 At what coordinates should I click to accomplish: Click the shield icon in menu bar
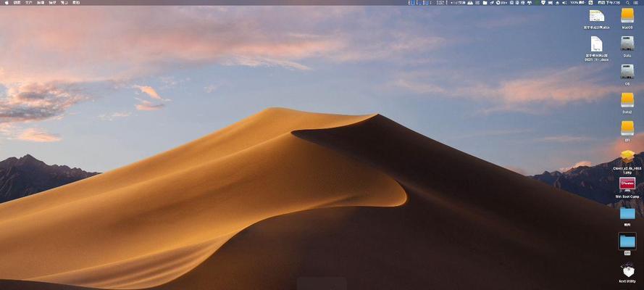tap(543, 2)
